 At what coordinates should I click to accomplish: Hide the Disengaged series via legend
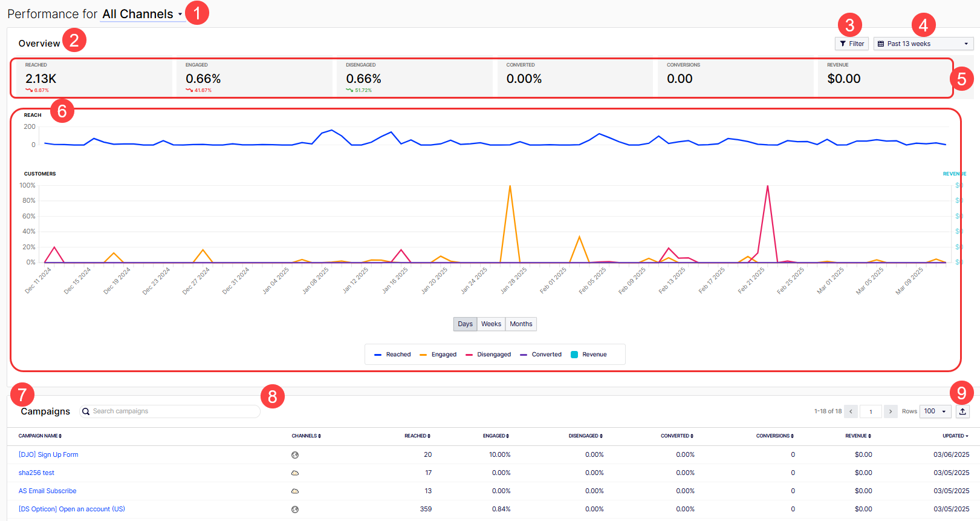pos(488,355)
